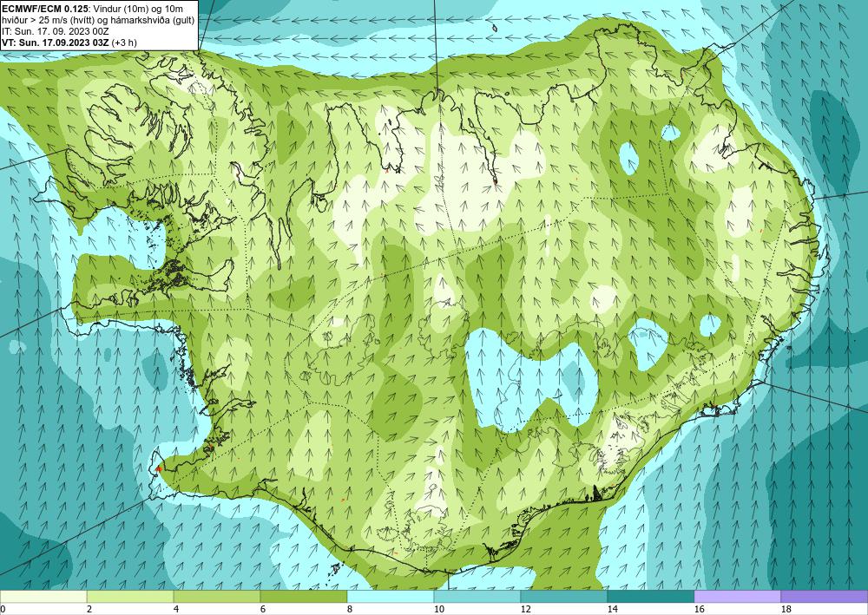Select the light cyan 8–10 m/s legend swatch

pos(391,596)
